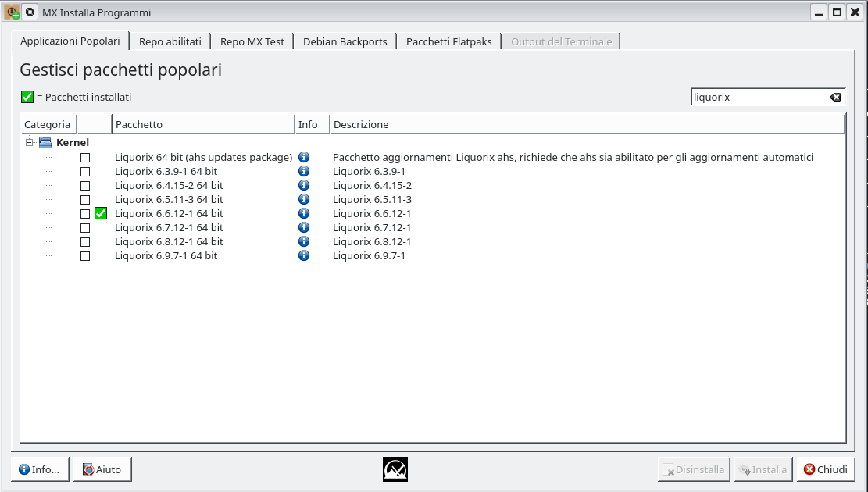Click the Kernel folder icon
Image resolution: width=868 pixels, height=492 pixels.
(x=45, y=143)
